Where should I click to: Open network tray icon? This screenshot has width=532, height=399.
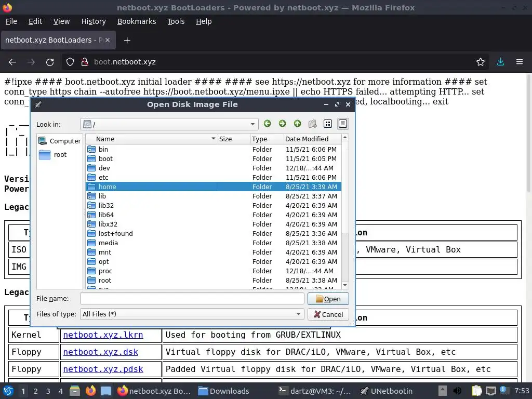[x=490, y=391]
